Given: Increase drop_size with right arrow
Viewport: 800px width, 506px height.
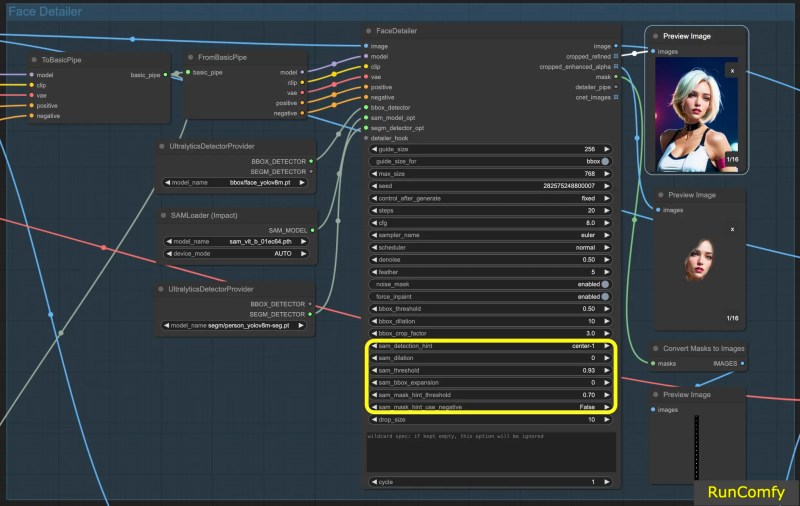Looking at the screenshot, I should tap(607, 419).
